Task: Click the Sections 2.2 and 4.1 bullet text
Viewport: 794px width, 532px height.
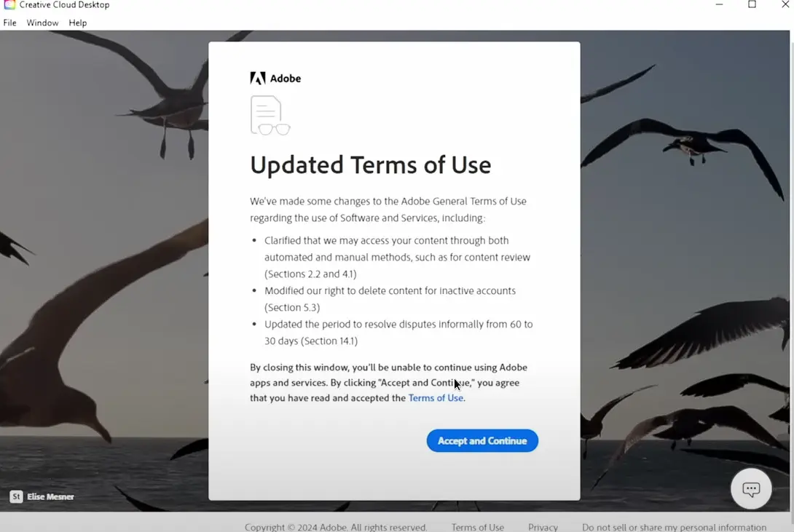Action: tap(310, 274)
